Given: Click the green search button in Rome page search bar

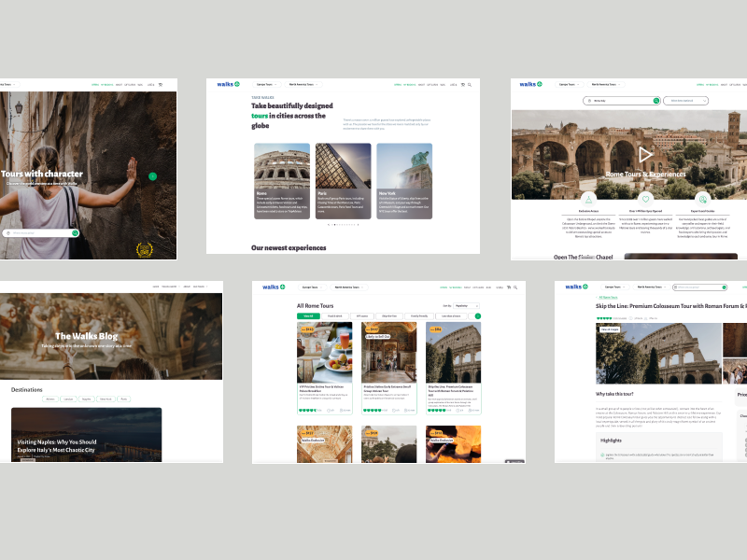Looking at the screenshot, I should [656, 100].
